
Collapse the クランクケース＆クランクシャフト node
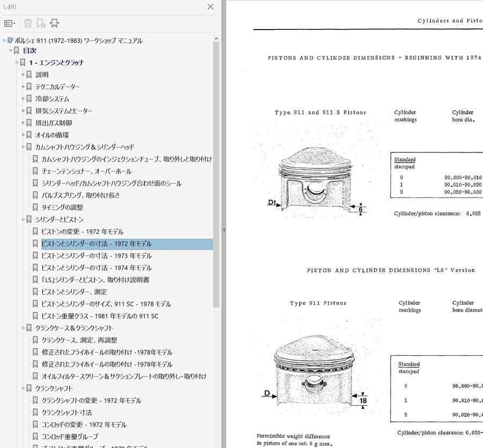pyautogui.click(x=23, y=328)
